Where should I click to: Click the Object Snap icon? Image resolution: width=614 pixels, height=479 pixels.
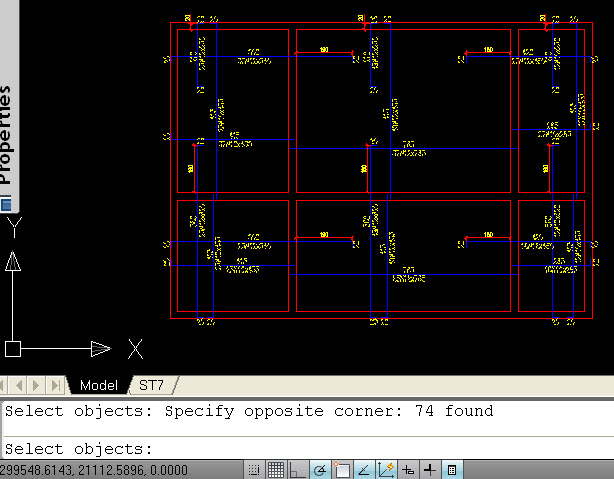click(342, 470)
